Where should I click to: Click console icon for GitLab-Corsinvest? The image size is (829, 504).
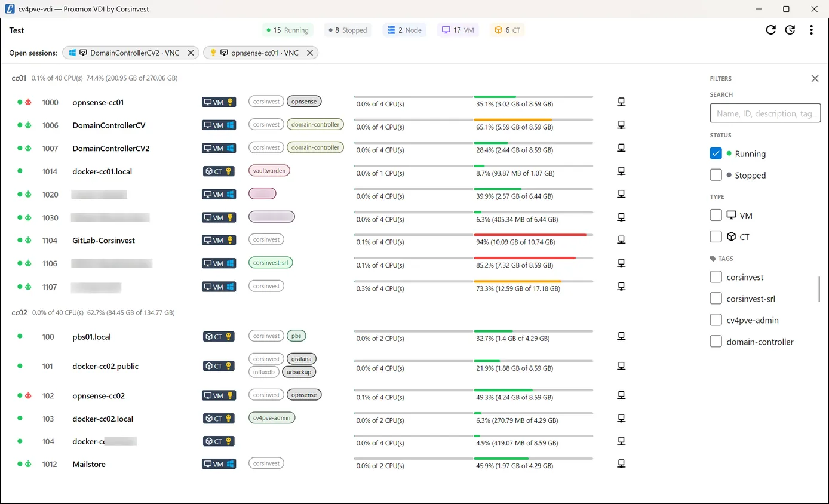click(x=621, y=240)
